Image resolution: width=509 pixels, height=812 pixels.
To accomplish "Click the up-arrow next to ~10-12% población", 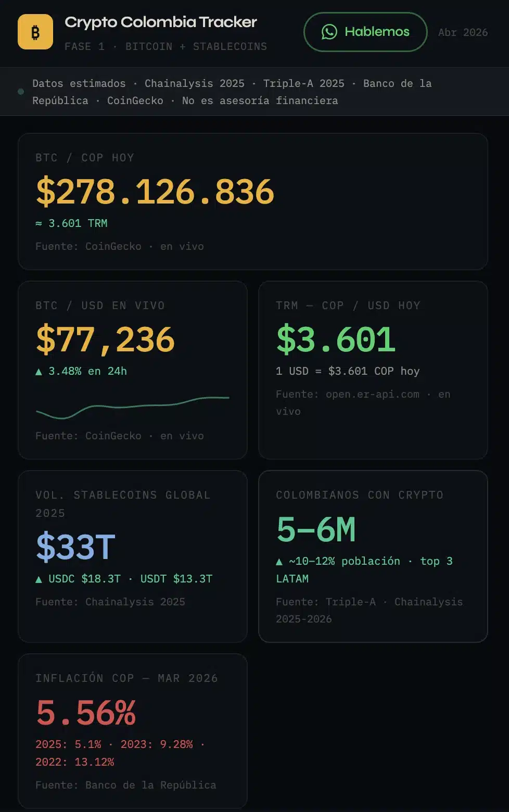I will pyautogui.click(x=278, y=561).
